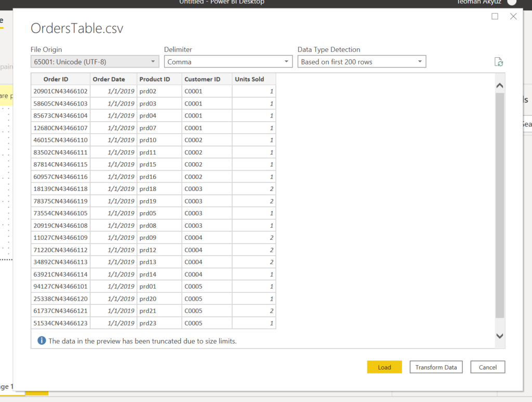Screen dimensions: 532x402
Task: Maximize the OrdersTable.csv dialog window
Action: click(495, 16)
